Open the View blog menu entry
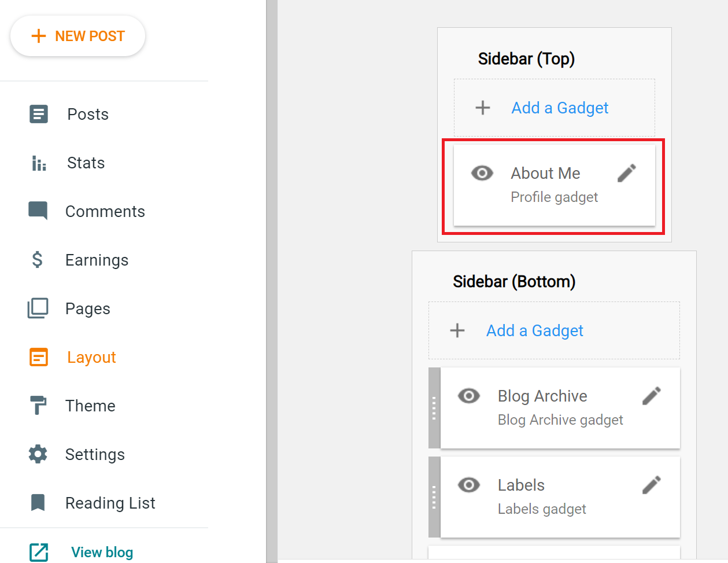The image size is (728, 563). [102, 552]
